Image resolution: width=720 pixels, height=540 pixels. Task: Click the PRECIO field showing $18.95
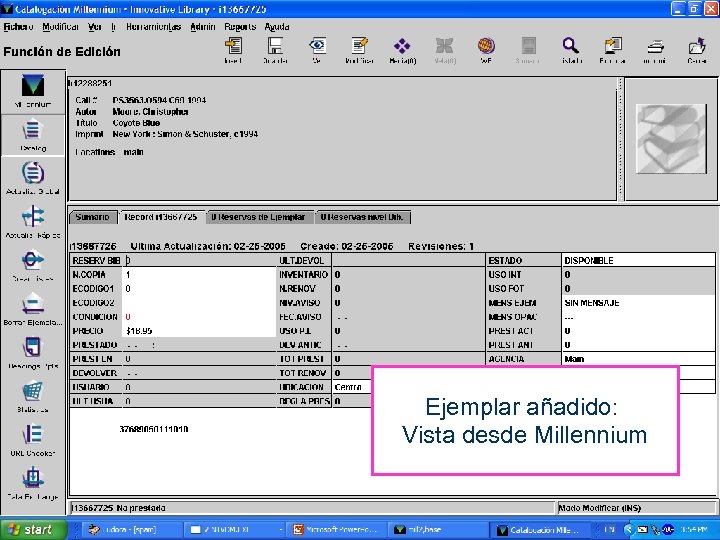(x=199, y=331)
